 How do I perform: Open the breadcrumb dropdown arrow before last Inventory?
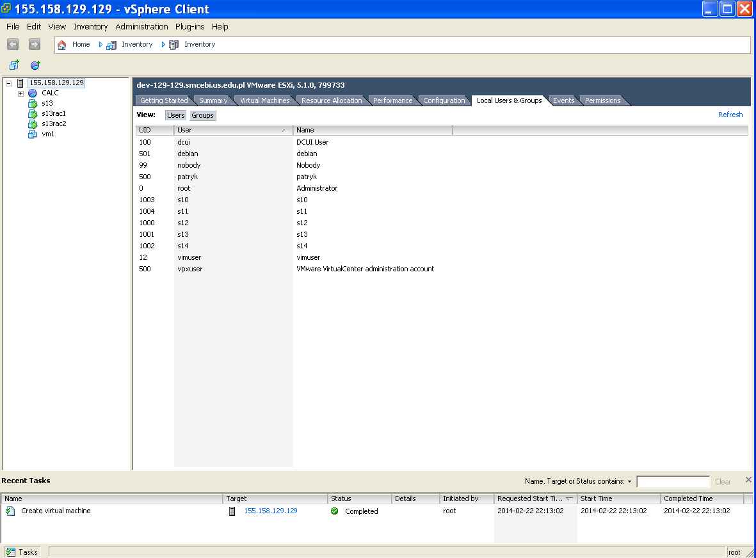click(x=163, y=44)
